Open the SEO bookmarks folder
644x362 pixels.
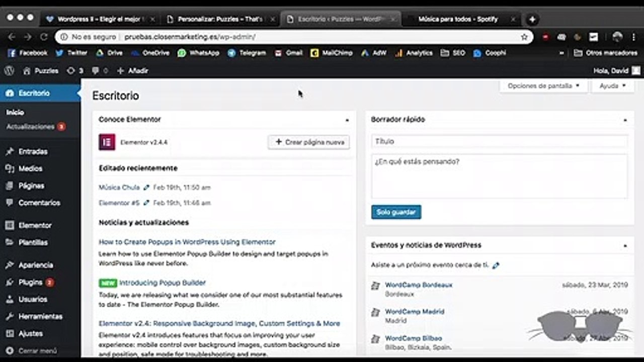click(453, 53)
